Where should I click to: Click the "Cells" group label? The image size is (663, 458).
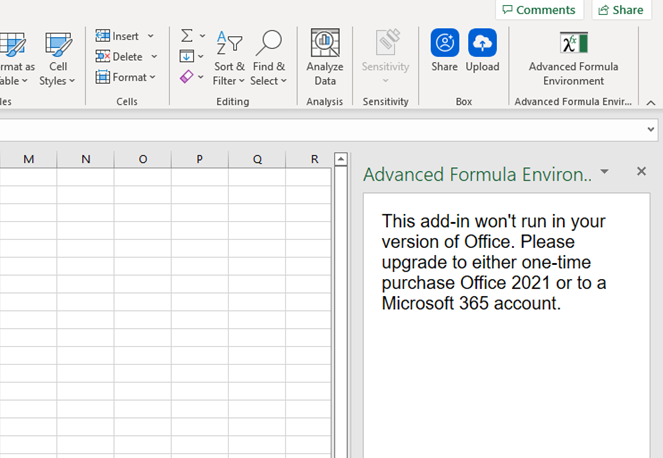pyautogui.click(x=127, y=101)
